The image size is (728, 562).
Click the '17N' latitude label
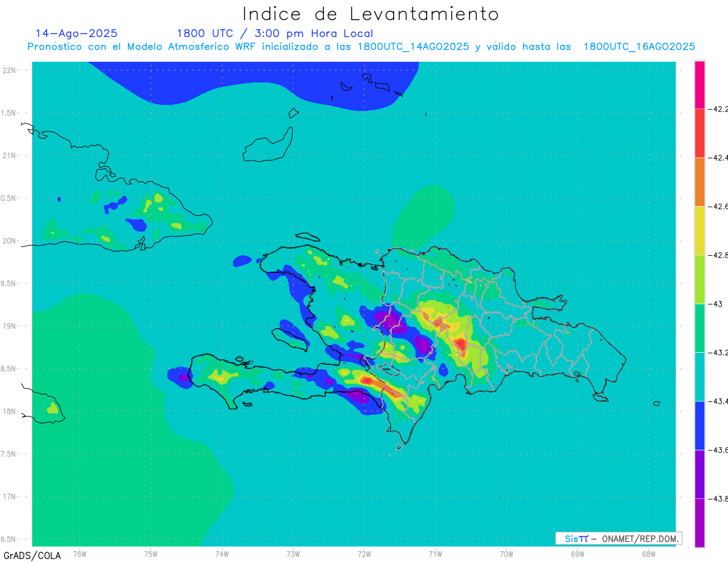10,497
